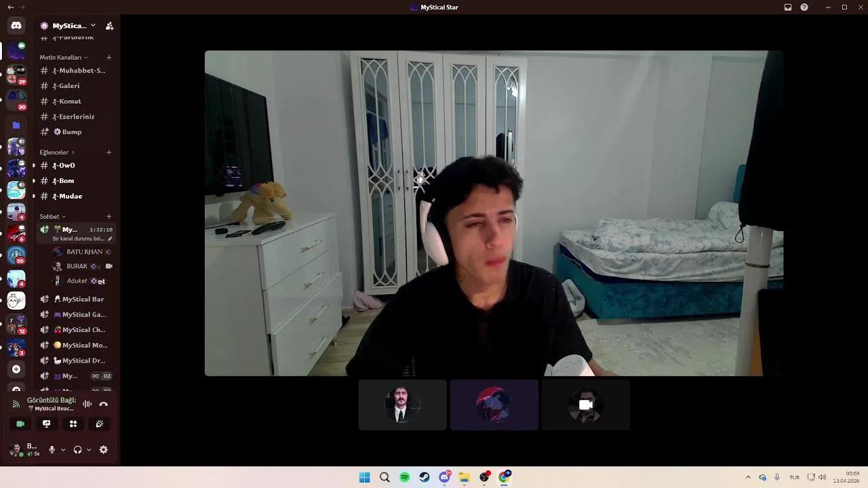Join the MyStical Dr... voice channel
Screen dimensions: 868x488
76,361
